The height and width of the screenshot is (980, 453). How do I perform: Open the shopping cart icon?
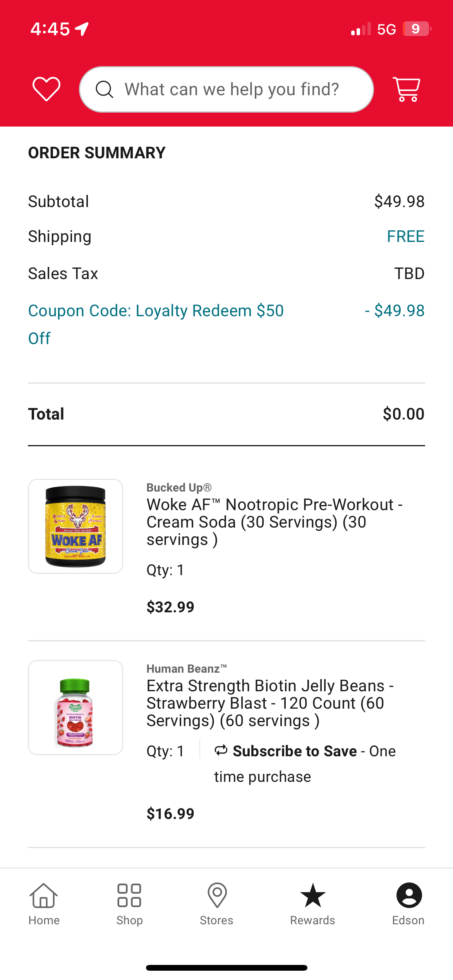407,89
